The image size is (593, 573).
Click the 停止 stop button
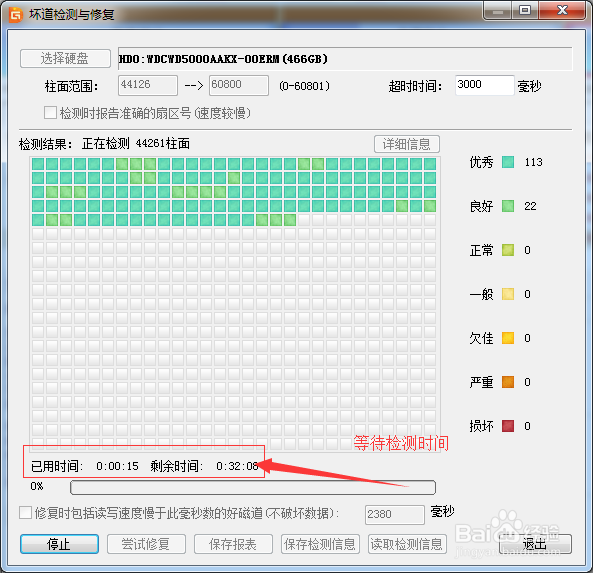(59, 544)
